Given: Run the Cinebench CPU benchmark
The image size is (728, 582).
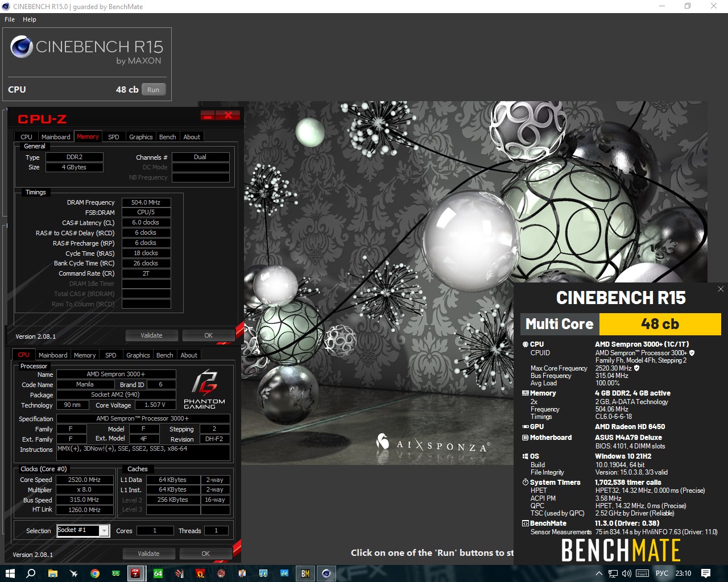Looking at the screenshot, I should tap(154, 90).
